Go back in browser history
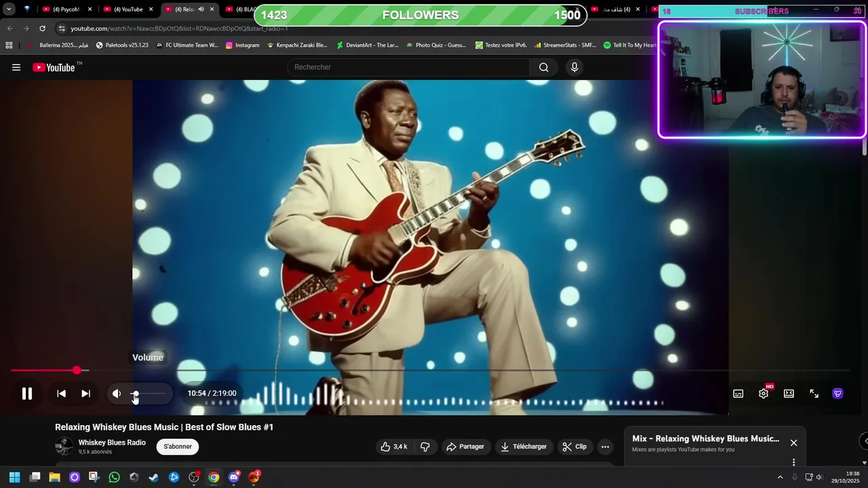Image resolution: width=868 pixels, height=488 pixels. pos(9,28)
